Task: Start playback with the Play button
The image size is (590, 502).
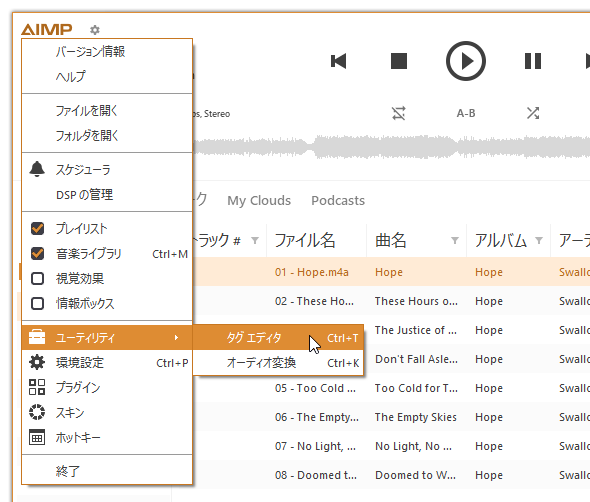Action: 466,61
